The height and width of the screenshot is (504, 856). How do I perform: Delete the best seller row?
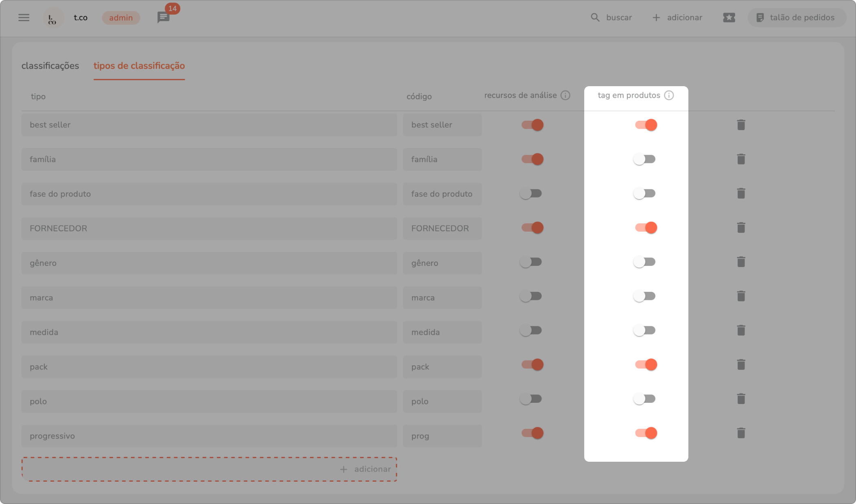pos(741,125)
